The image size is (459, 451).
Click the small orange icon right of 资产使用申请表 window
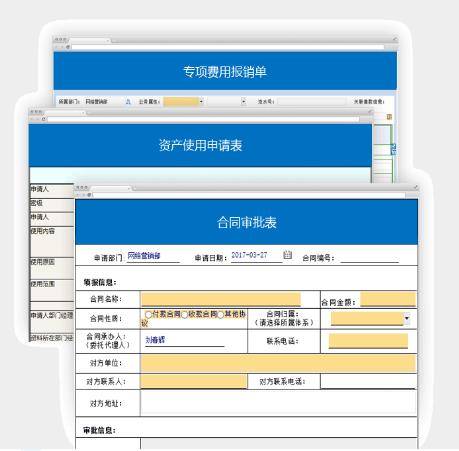click(389, 117)
